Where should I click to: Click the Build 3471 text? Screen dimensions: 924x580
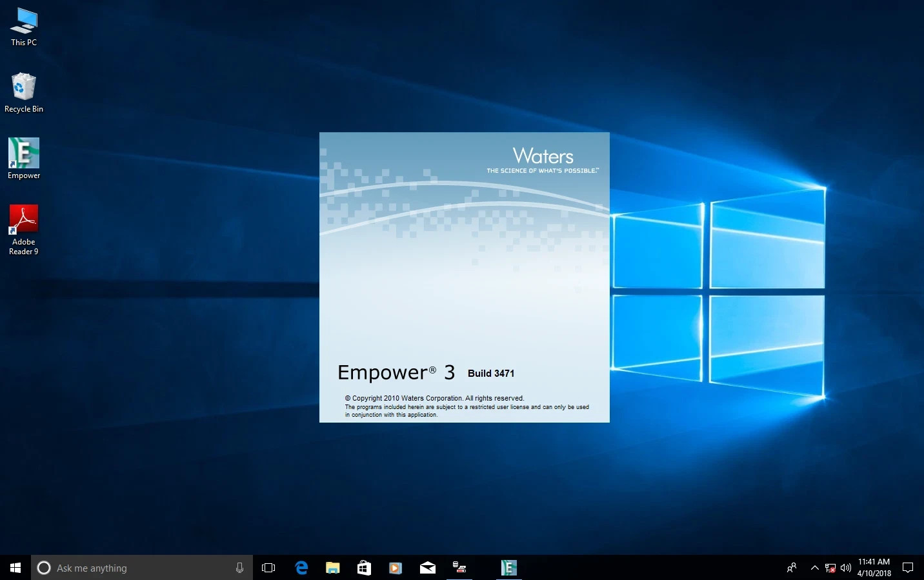coord(491,374)
